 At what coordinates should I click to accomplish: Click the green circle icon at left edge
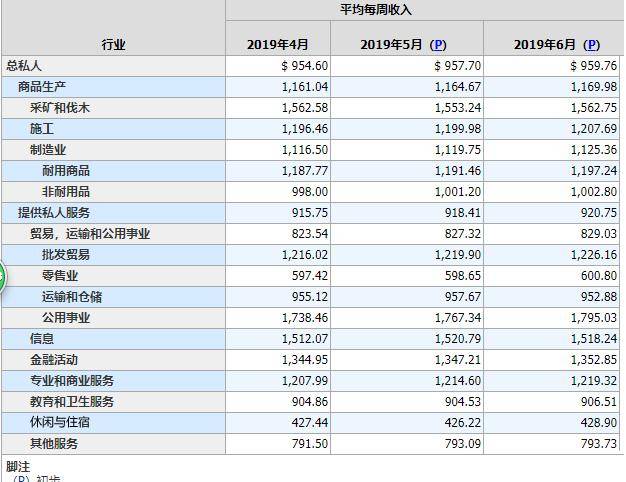2,277
